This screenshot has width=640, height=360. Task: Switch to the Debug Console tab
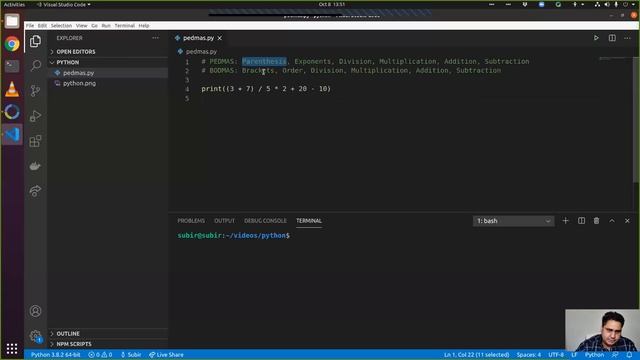point(265,221)
